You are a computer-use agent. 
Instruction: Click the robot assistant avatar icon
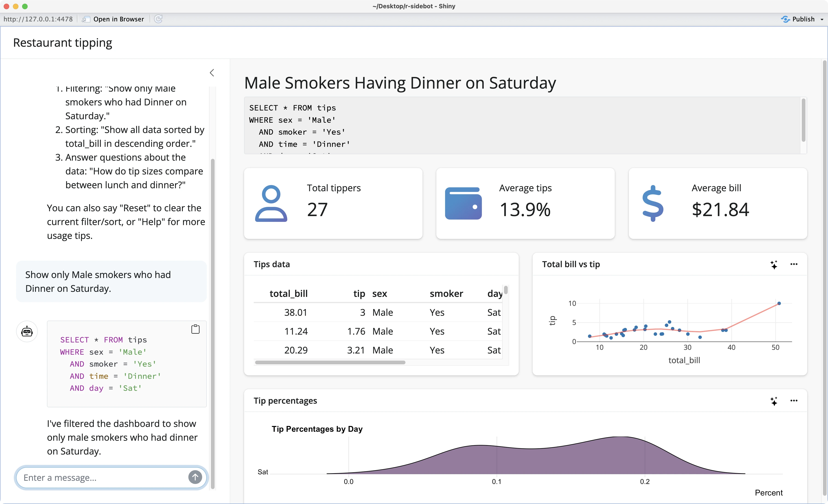pyautogui.click(x=27, y=331)
